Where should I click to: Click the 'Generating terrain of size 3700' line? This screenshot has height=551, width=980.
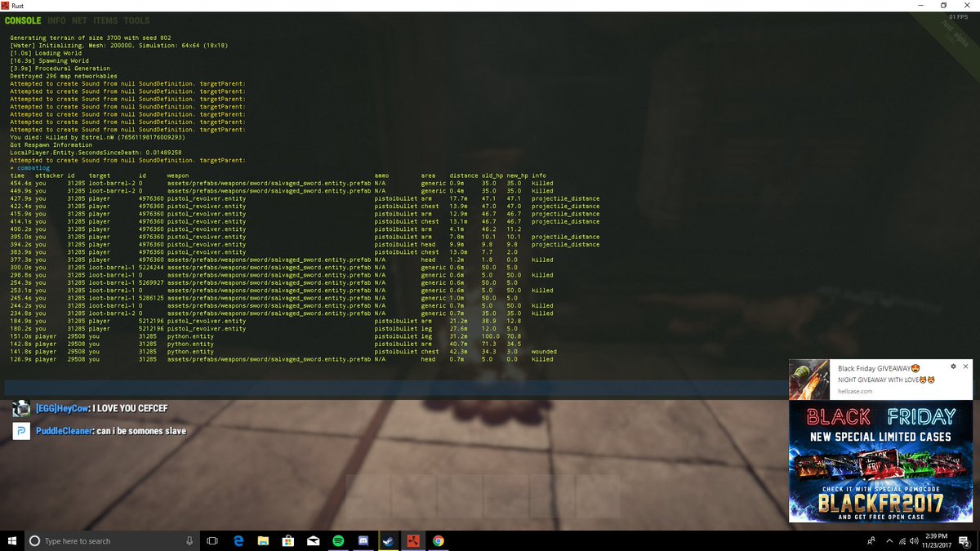(x=91, y=38)
